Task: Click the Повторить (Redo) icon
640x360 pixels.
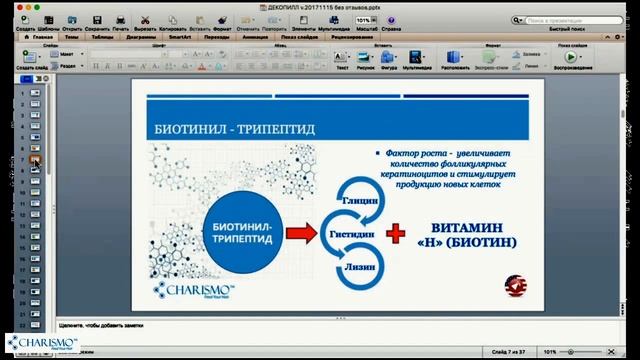Action: pos(272,20)
